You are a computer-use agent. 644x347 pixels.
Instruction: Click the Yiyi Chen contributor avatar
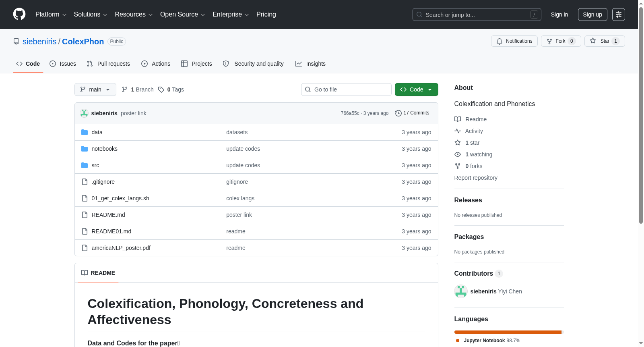(x=461, y=291)
